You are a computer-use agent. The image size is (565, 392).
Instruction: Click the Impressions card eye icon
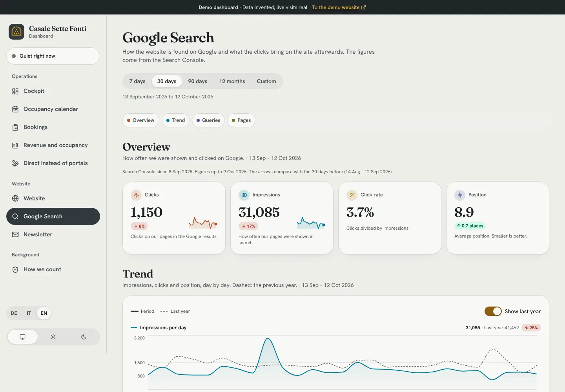(x=244, y=195)
